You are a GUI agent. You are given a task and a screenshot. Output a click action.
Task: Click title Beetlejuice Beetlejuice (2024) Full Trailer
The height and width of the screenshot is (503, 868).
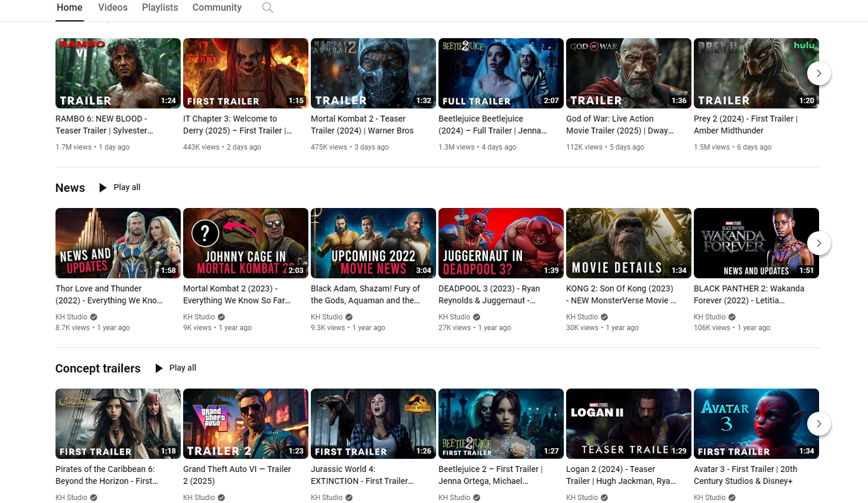click(493, 125)
